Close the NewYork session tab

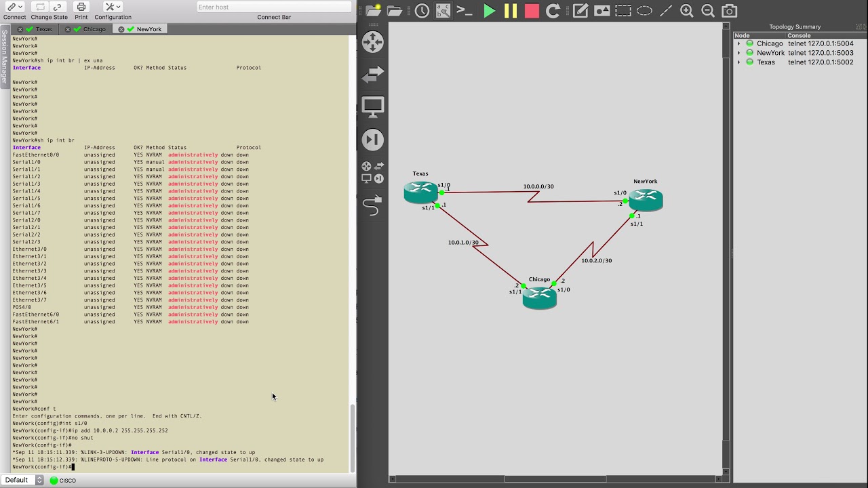[x=121, y=29]
